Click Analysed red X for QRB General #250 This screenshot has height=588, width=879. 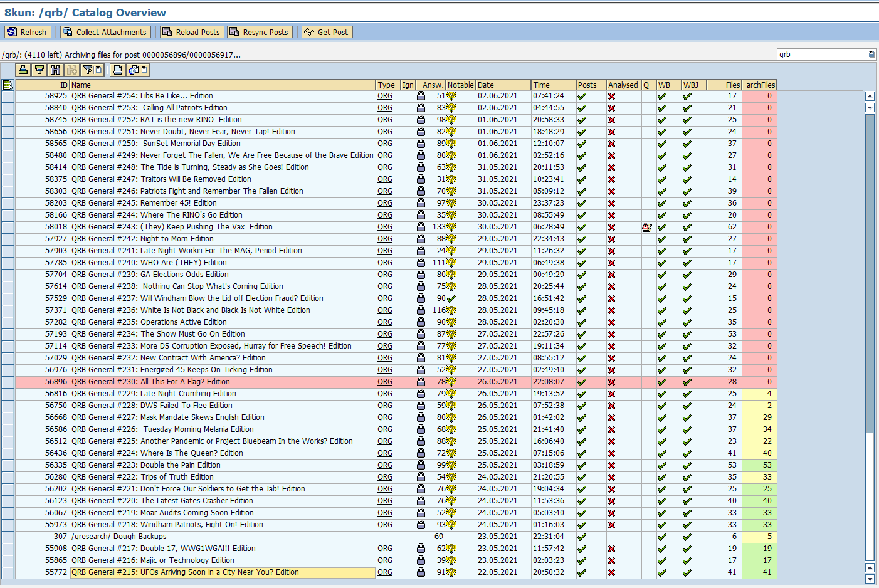(611, 144)
